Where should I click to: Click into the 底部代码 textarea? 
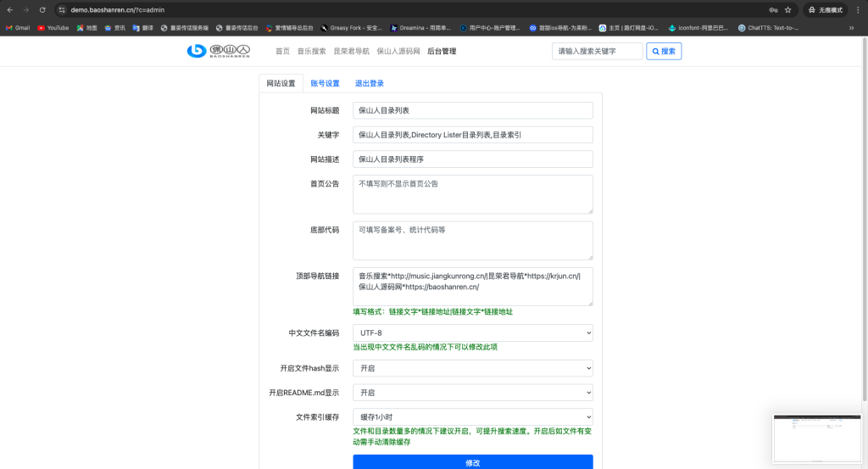click(x=473, y=240)
